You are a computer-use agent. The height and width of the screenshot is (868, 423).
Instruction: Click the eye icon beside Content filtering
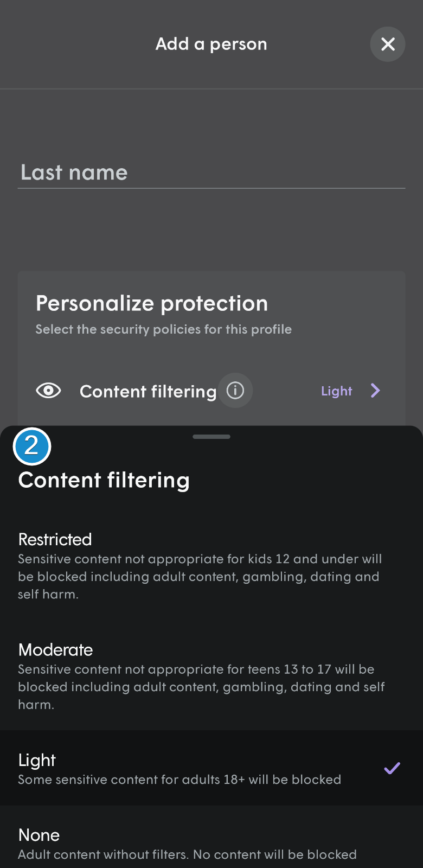48,391
